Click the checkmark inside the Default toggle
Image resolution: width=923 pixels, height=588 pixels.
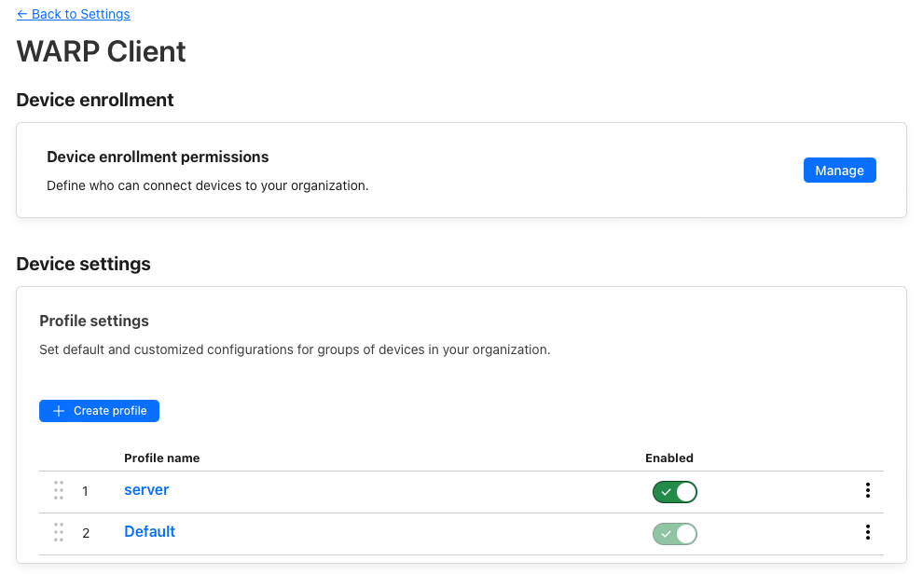click(x=668, y=533)
